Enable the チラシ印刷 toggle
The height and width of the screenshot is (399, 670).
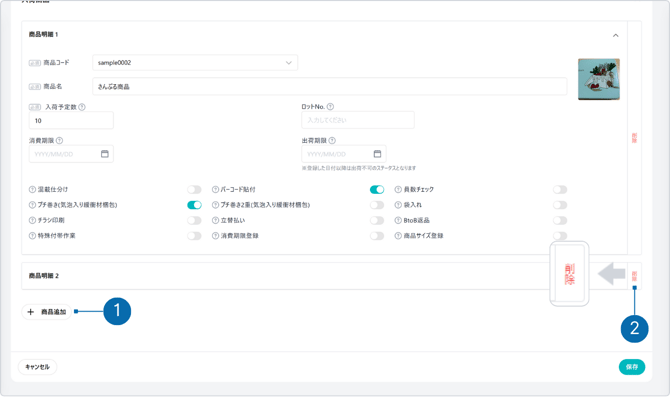click(x=194, y=220)
